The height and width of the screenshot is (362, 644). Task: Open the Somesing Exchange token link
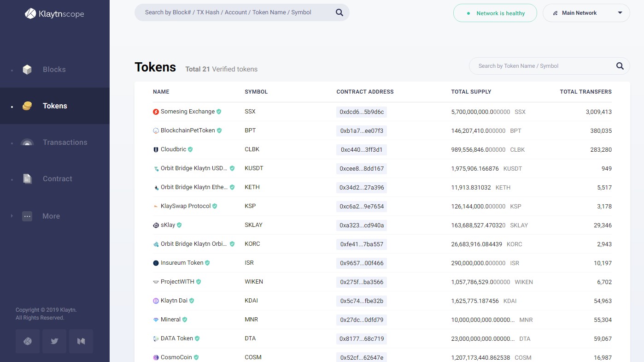(x=187, y=112)
